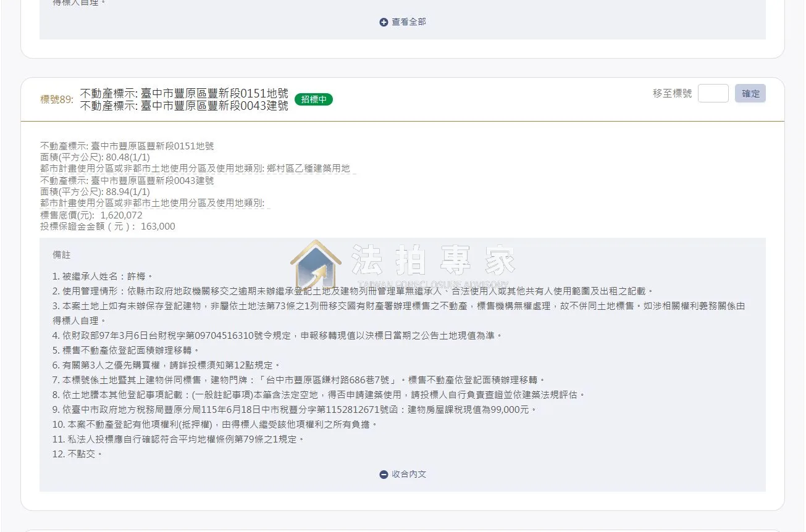Select the 標號89: label
This screenshot has width=806, height=532.
[x=57, y=99]
